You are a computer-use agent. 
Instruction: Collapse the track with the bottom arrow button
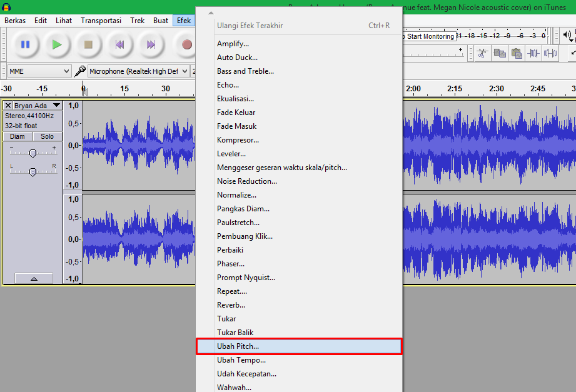(x=34, y=278)
